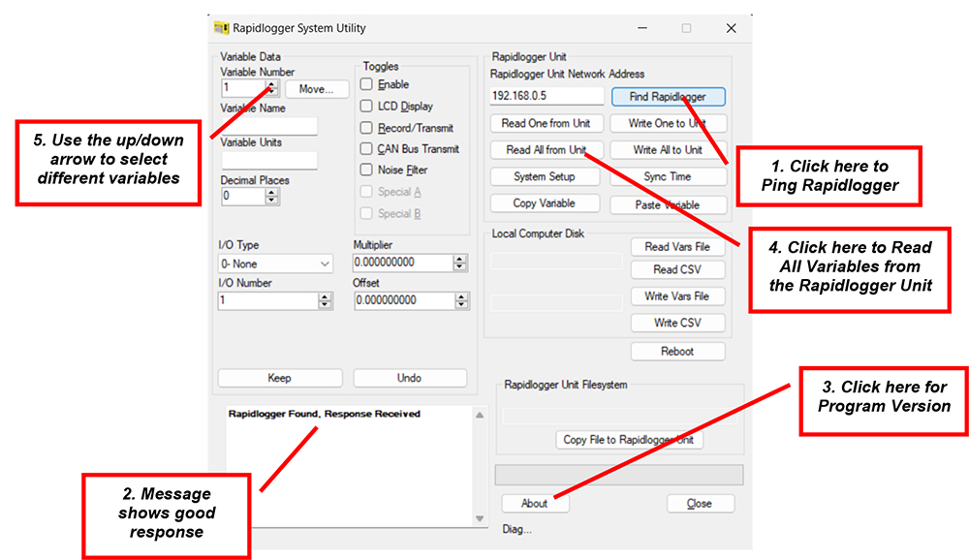Click the Close button at bottom
969x560 pixels.
tap(700, 503)
